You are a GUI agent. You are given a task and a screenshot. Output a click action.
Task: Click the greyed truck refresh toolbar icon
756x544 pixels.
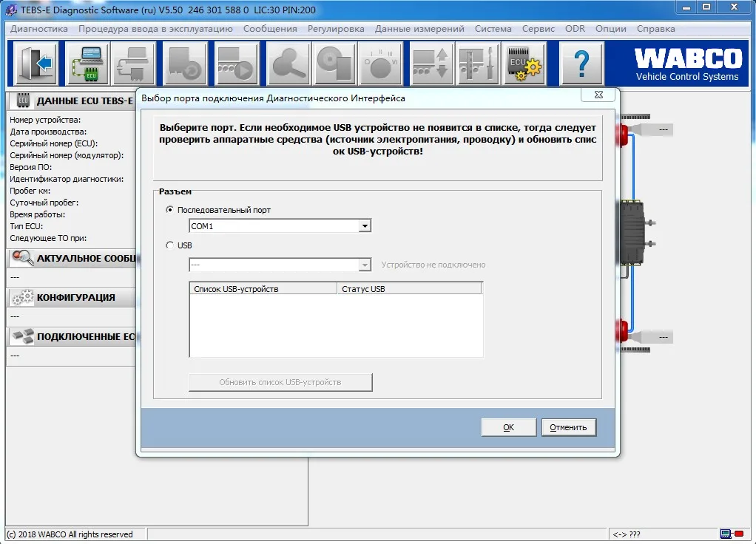point(185,64)
